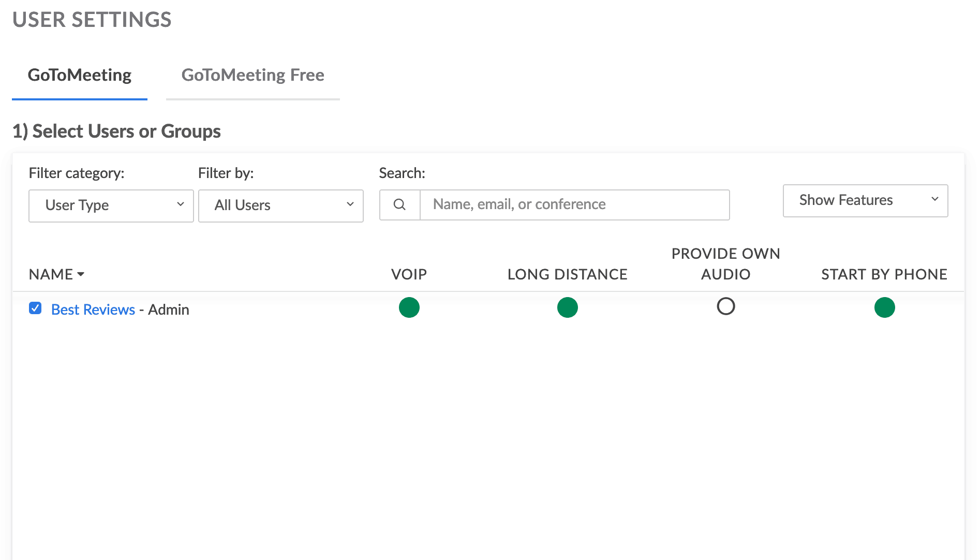Click the VOIP column header
The height and width of the screenshot is (560, 980).
point(409,274)
